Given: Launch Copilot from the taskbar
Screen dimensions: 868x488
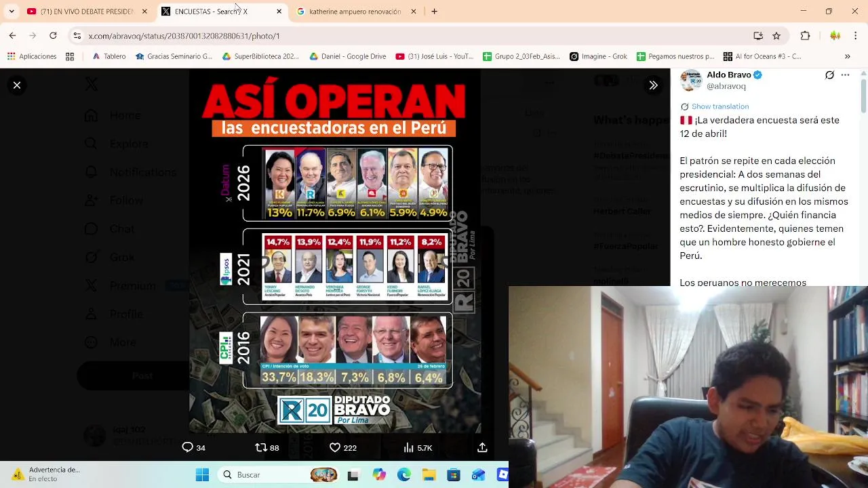Looking at the screenshot, I should pyautogui.click(x=378, y=475).
